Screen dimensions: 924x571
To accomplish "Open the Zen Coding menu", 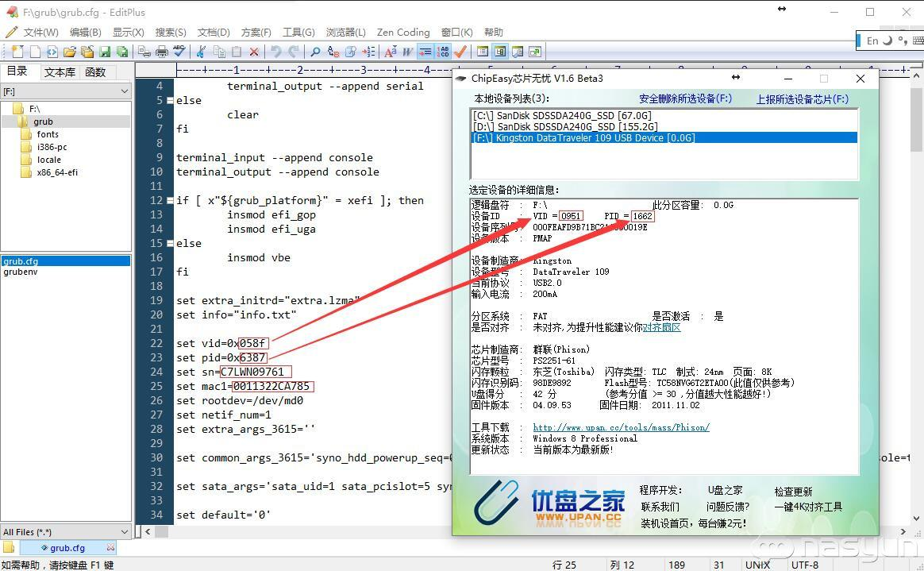I will tap(403, 33).
